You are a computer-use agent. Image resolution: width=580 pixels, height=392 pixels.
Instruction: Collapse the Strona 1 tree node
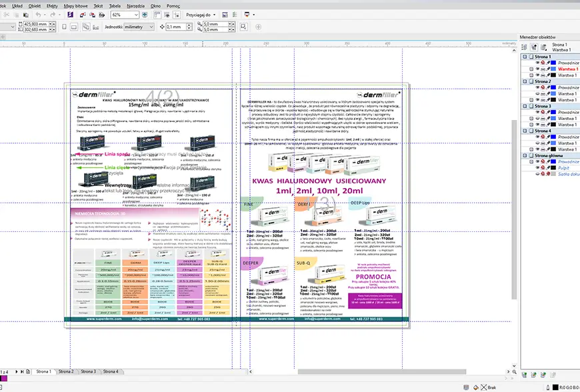point(525,57)
